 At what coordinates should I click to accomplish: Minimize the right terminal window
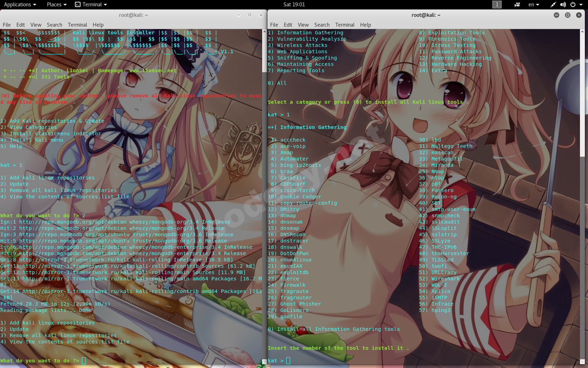pyautogui.click(x=556, y=15)
